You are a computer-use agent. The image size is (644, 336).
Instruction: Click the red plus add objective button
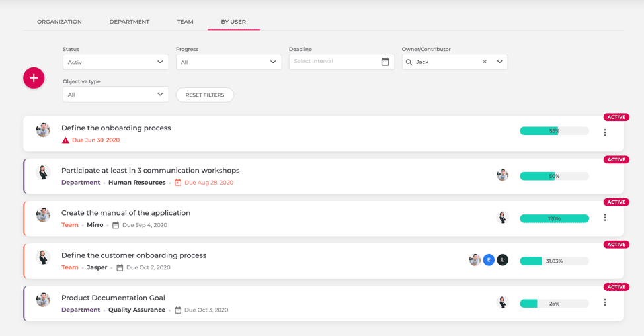pos(34,78)
